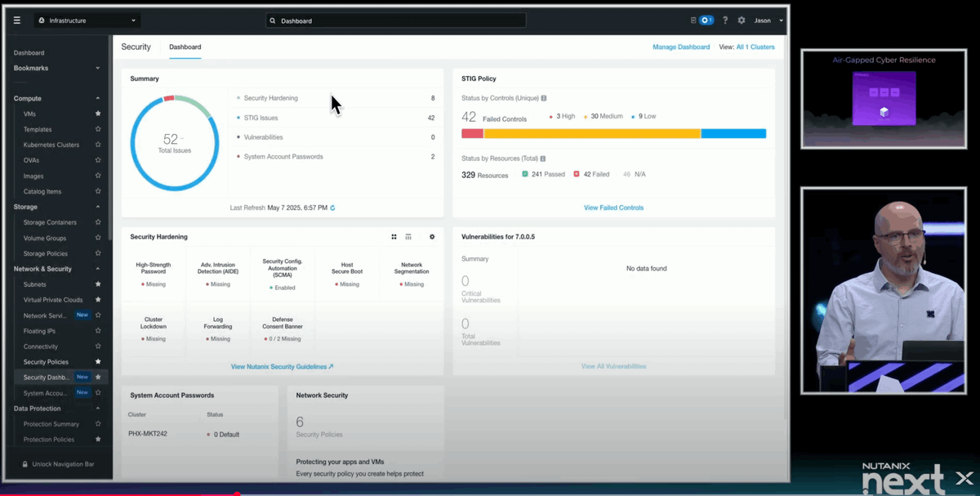Open Storage Containers in the sidebar

50,222
